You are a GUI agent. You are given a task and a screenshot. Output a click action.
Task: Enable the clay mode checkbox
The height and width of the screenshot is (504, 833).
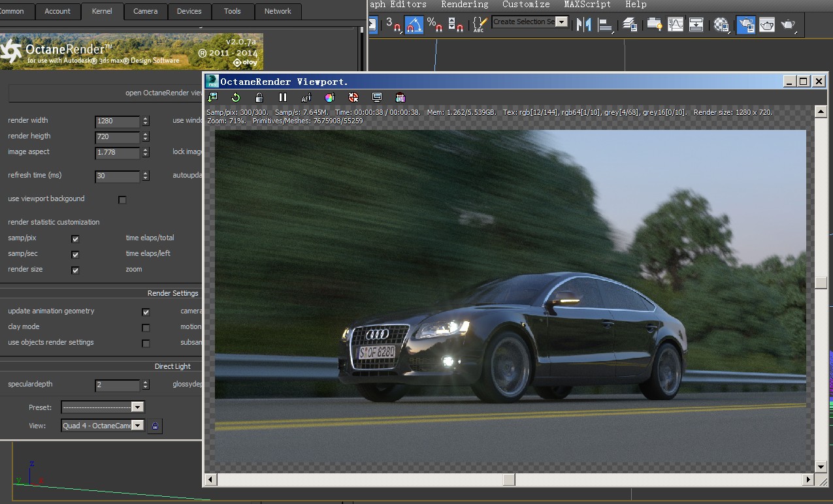coord(146,328)
